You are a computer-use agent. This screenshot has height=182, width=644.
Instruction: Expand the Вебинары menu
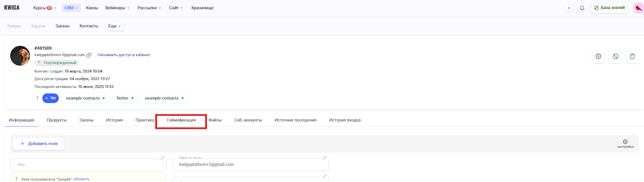[x=117, y=8]
